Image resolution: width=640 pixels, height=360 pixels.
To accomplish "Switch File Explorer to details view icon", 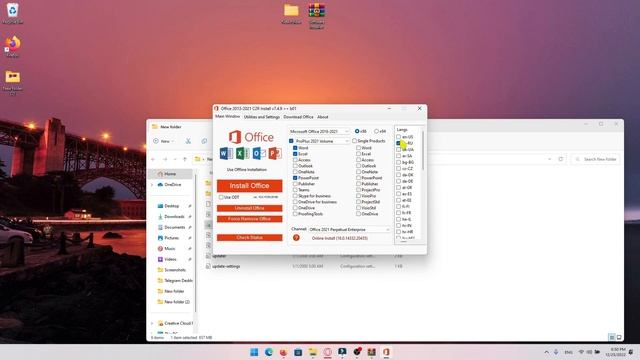I will (x=611, y=337).
